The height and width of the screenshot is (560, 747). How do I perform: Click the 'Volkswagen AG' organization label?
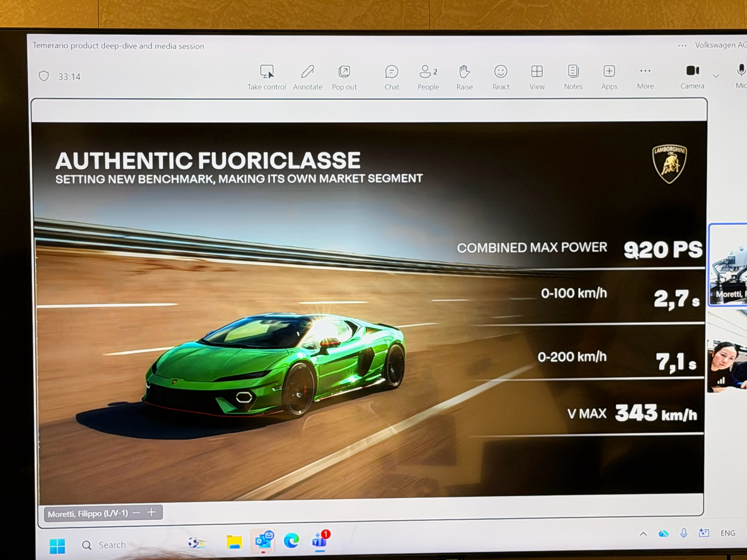(x=721, y=45)
